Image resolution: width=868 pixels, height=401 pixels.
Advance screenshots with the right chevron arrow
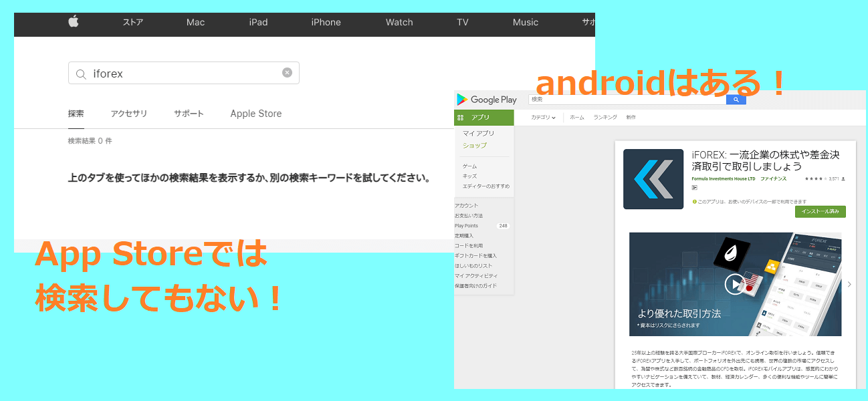pos(849,284)
